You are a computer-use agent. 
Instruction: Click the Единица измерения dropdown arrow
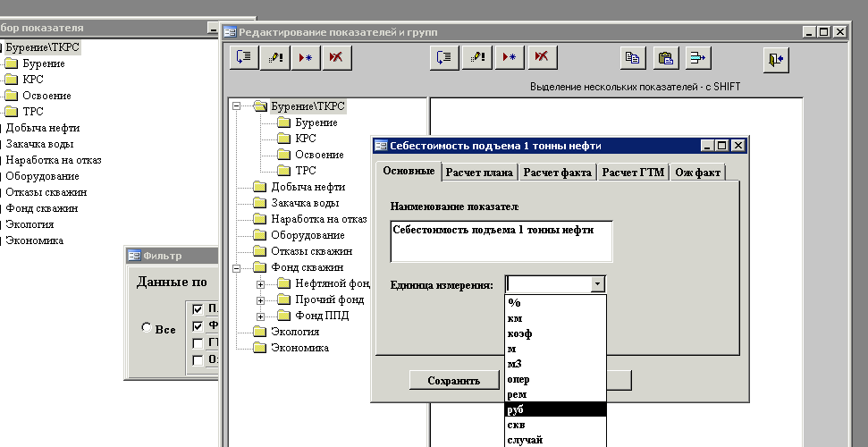point(597,284)
